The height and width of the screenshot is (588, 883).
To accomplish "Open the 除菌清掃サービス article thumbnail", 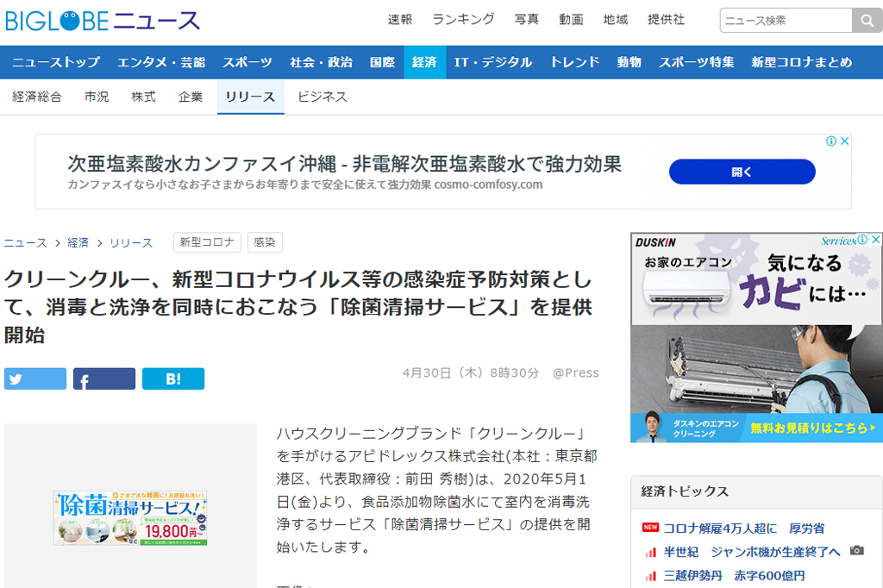I will (130, 517).
